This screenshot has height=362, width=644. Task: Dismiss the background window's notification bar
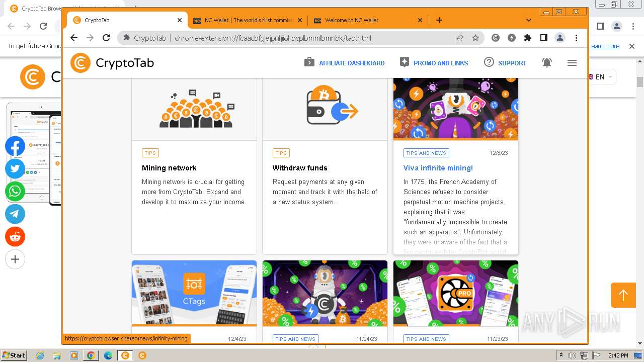(632, 46)
